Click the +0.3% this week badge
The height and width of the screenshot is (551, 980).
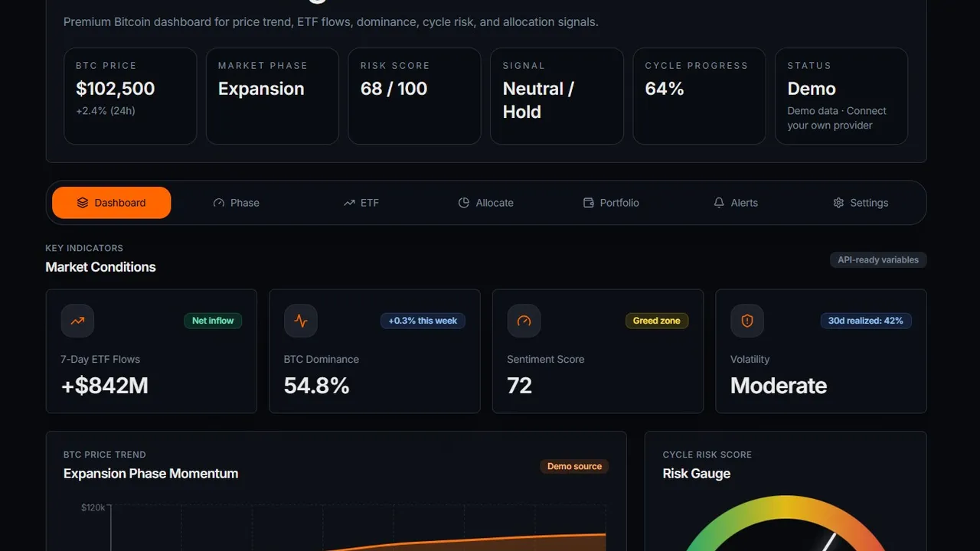(423, 321)
